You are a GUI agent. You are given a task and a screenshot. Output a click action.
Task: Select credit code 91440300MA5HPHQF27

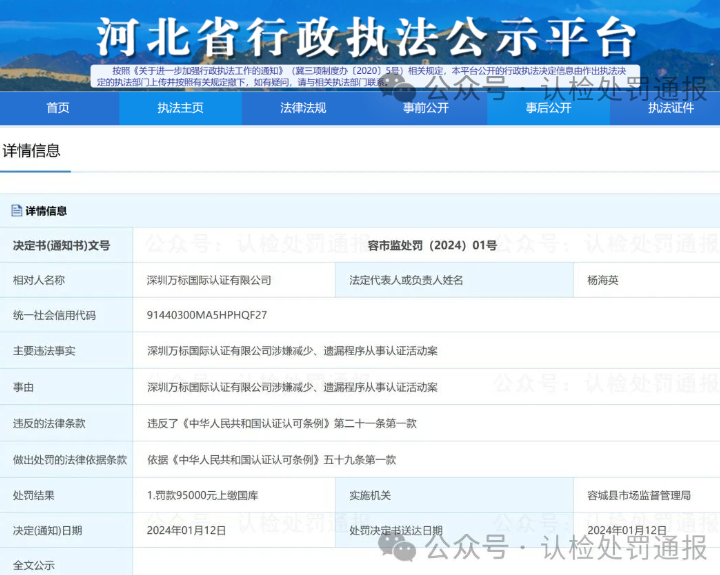207,315
